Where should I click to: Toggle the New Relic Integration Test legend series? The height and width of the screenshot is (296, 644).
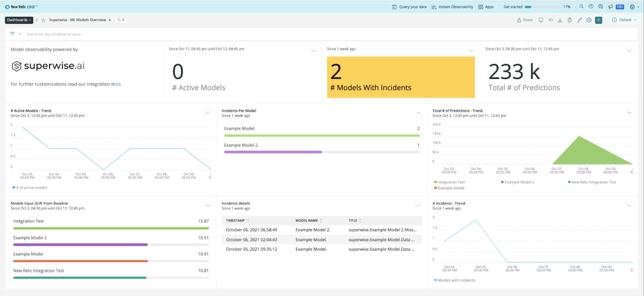click(x=592, y=182)
